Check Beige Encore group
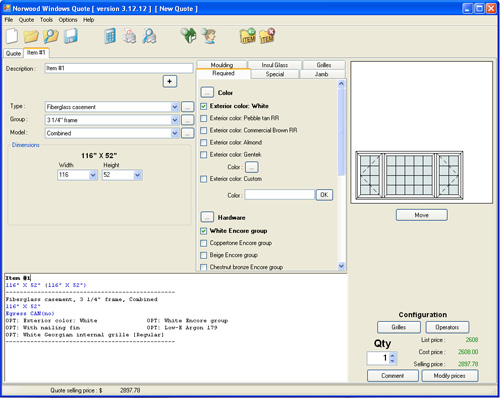This screenshot has width=500, height=398. (x=204, y=255)
